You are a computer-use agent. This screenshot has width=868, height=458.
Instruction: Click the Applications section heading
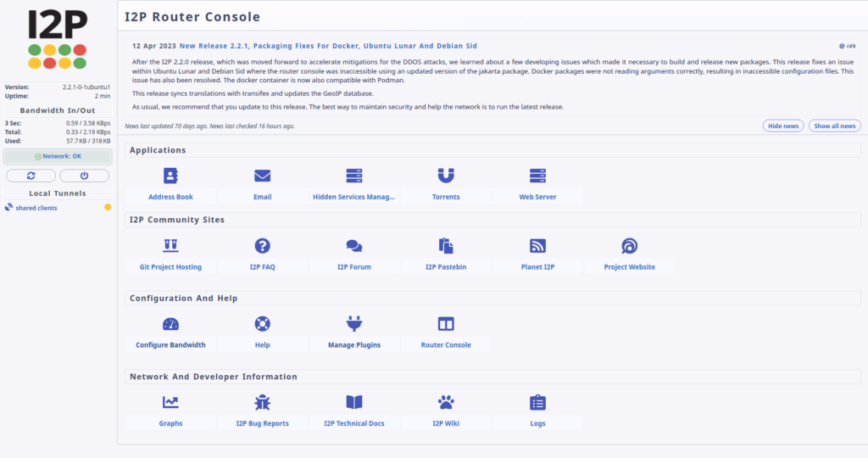tap(158, 150)
